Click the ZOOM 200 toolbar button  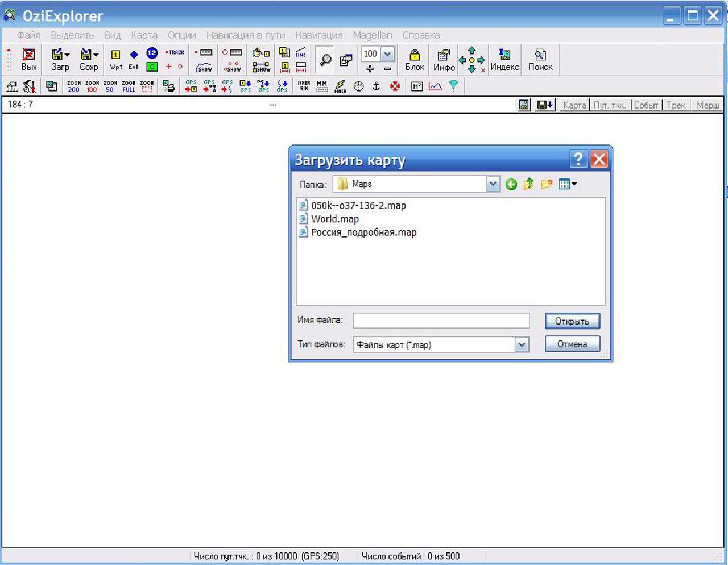tap(74, 86)
